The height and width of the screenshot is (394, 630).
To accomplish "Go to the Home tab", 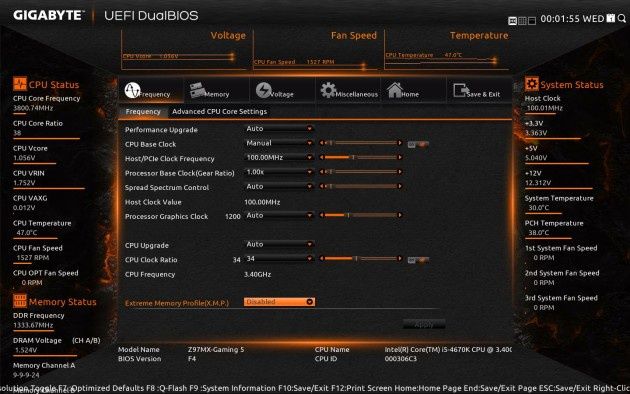I will (x=414, y=90).
